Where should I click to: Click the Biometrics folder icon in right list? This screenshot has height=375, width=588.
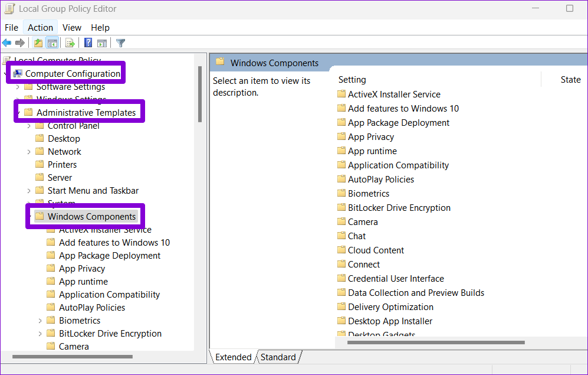341,193
